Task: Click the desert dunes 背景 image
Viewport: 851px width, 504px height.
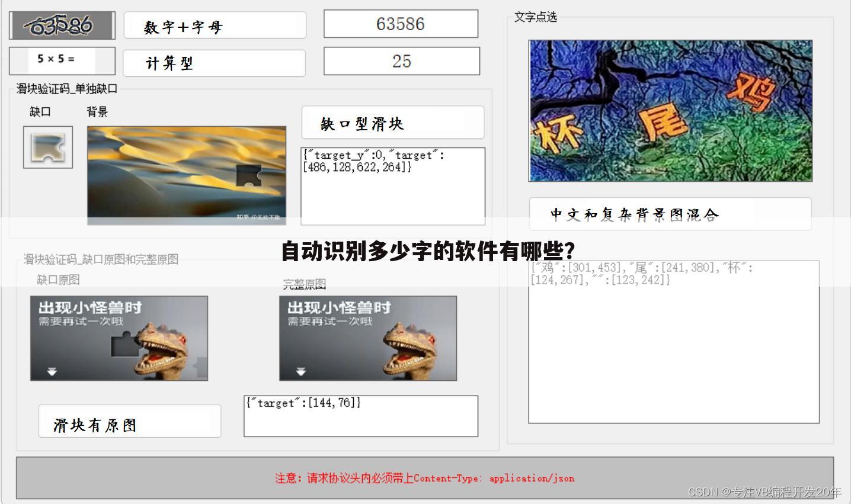Action: pyautogui.click(x=187, y=175)
